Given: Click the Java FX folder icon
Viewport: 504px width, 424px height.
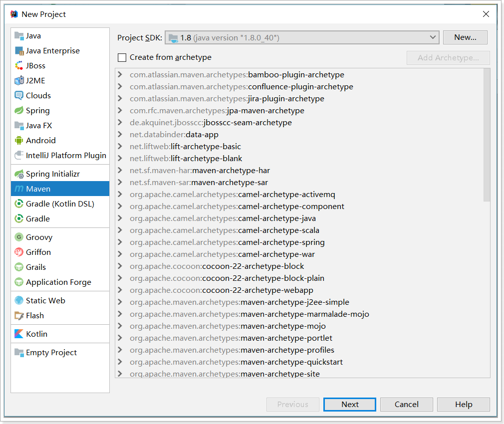Looking at the screenshot, I should click(19, 126).
